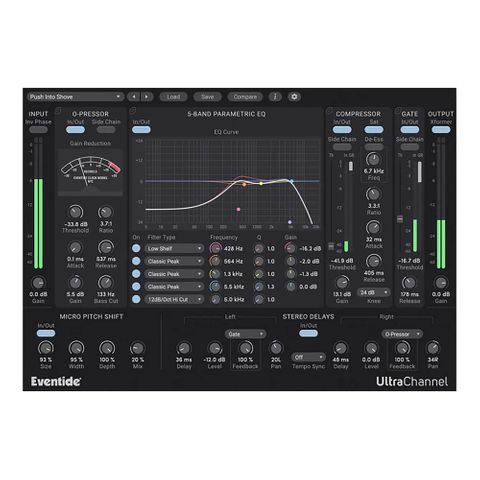Go to next preset arrow
Screen dimensions: 480x480
pos(147,97)
